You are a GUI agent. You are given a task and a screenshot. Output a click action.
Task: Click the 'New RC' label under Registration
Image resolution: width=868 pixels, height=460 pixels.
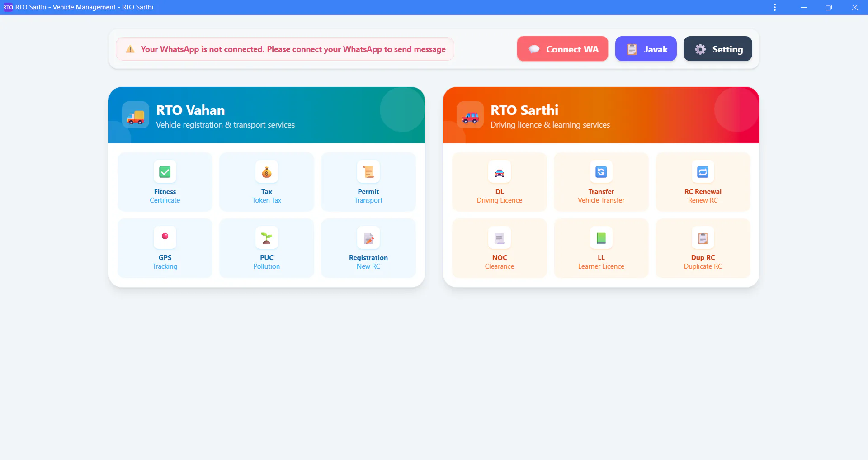coord(368,266)
